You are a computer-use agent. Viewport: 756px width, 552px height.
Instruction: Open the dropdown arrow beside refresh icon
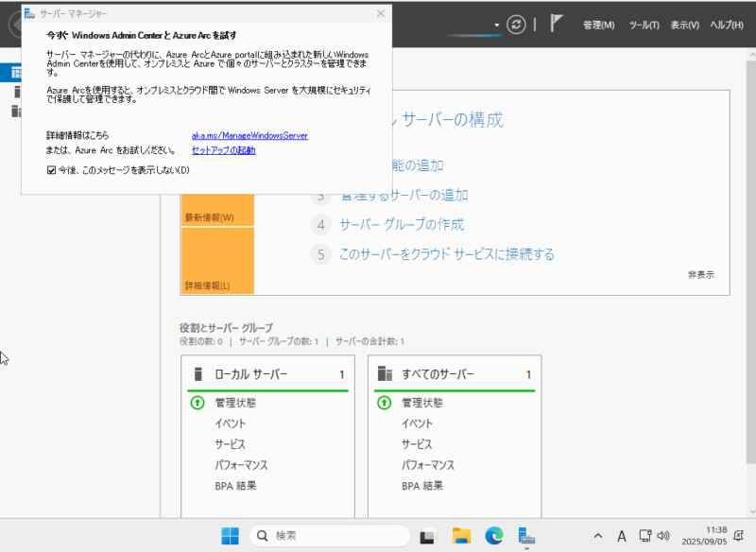[x=497, y=26]
